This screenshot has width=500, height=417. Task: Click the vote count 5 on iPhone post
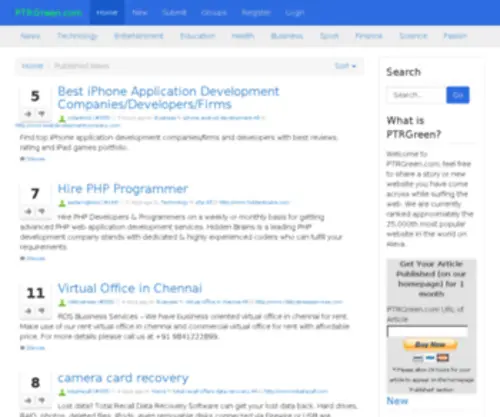coord(35,96)
